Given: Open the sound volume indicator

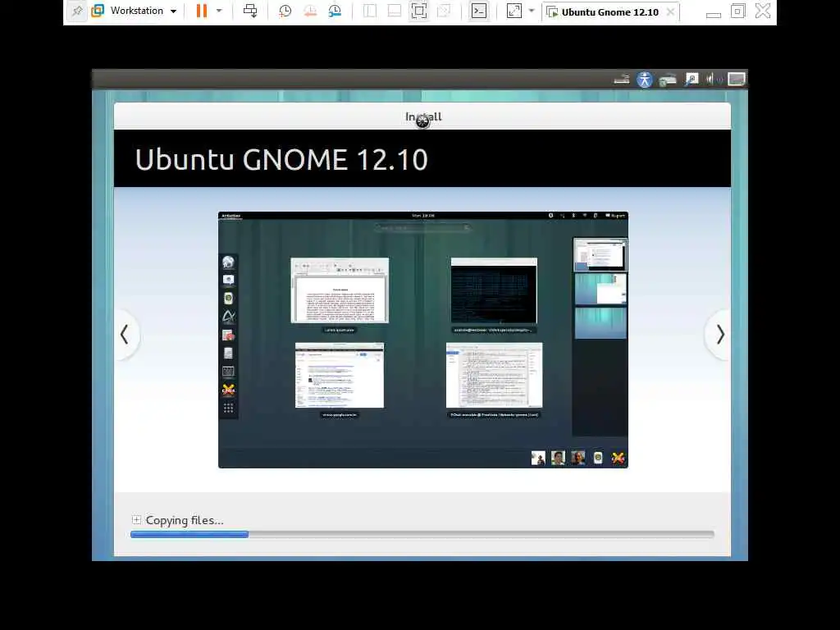Looking at the screenshot, I should pos(714,80).
